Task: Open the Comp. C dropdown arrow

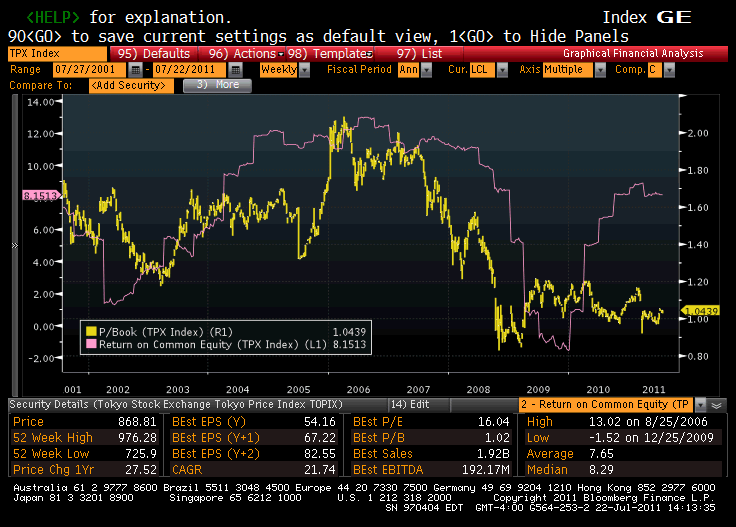Action: pyautogui.click(x=669, y=70)
